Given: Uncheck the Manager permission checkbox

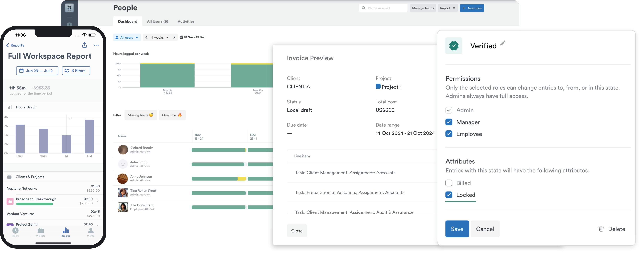Looking at the screenshot, I should tap(449, 122).
